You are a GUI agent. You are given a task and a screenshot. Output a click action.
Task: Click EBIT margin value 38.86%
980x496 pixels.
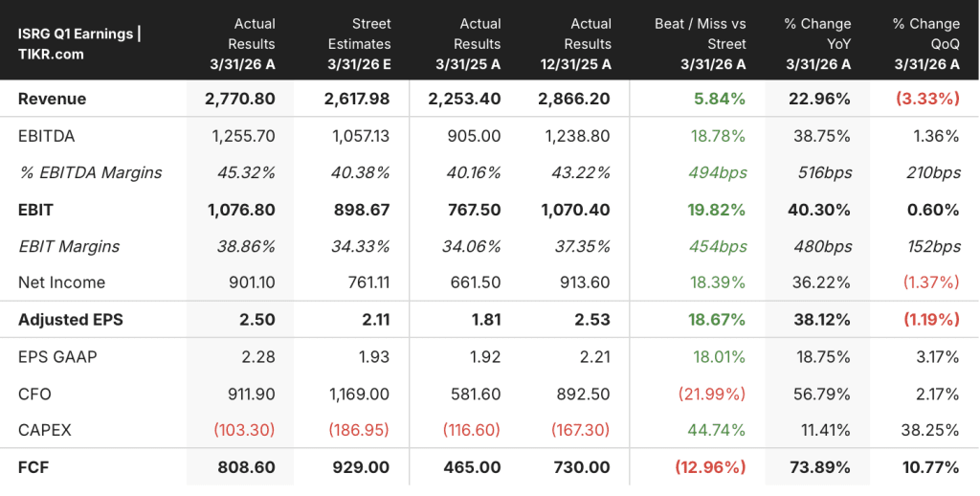tap(246, 246)
